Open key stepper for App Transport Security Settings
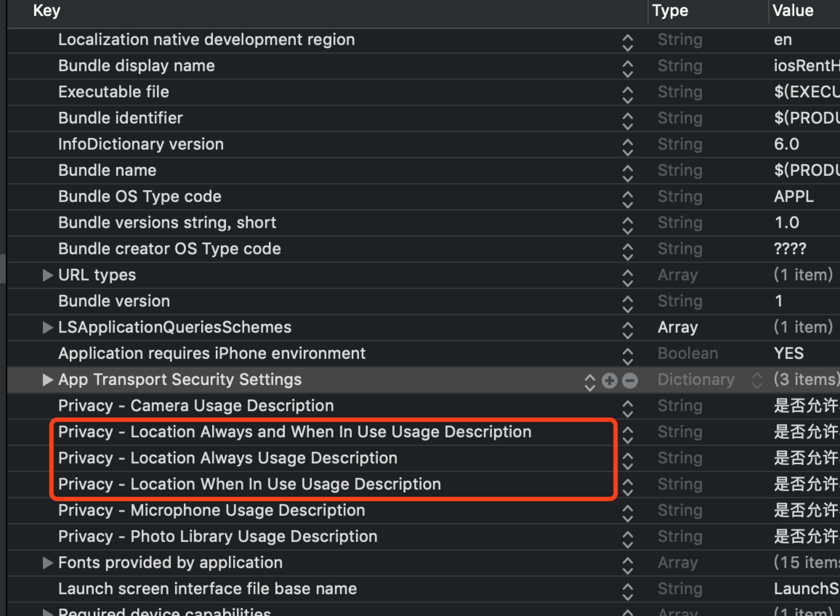 (x=589, y=382)
